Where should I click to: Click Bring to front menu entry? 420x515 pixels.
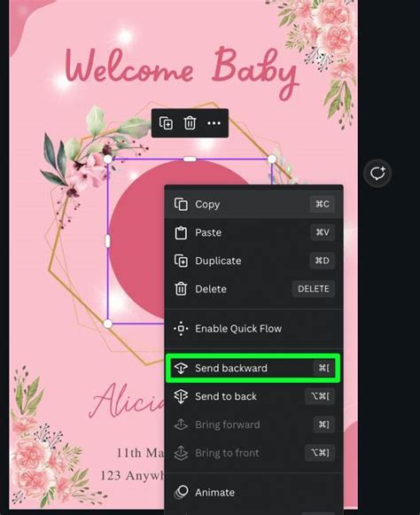pos(253,453)
